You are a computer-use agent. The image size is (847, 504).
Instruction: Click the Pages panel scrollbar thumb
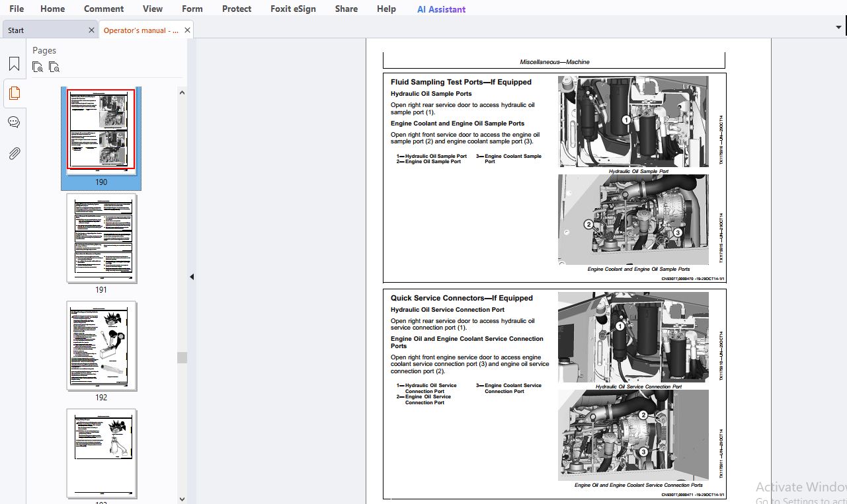pos(182,357)
